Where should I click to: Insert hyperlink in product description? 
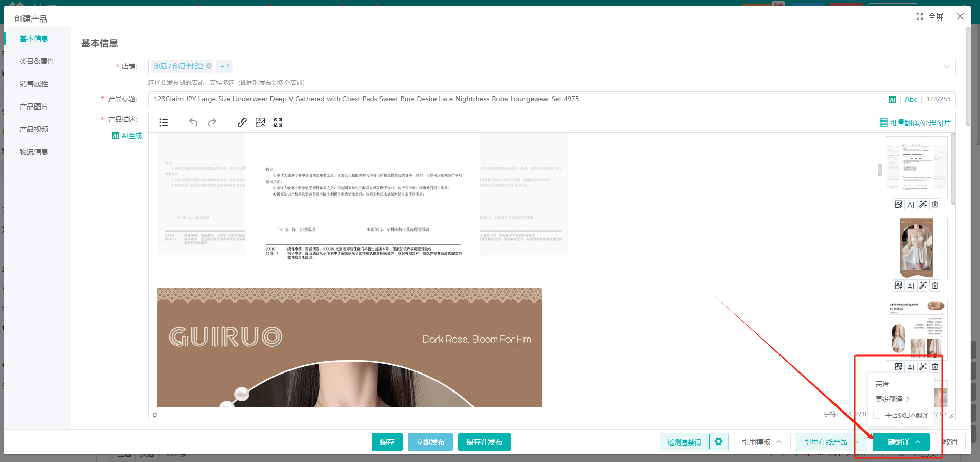point(242,122)
